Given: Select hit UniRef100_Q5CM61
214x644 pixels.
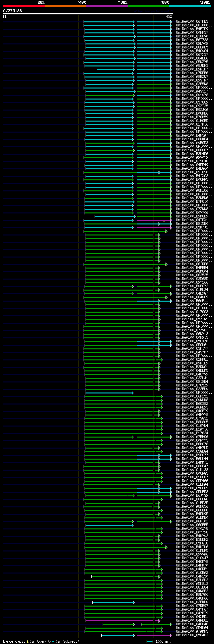Looking at the screenshot, I should 192,345.
